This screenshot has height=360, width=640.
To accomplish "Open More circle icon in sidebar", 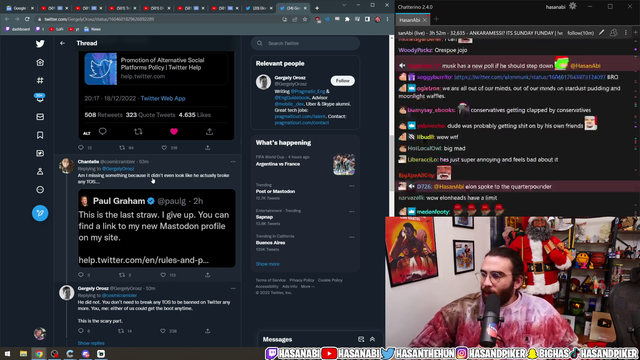I will click(x=40, y=190).
